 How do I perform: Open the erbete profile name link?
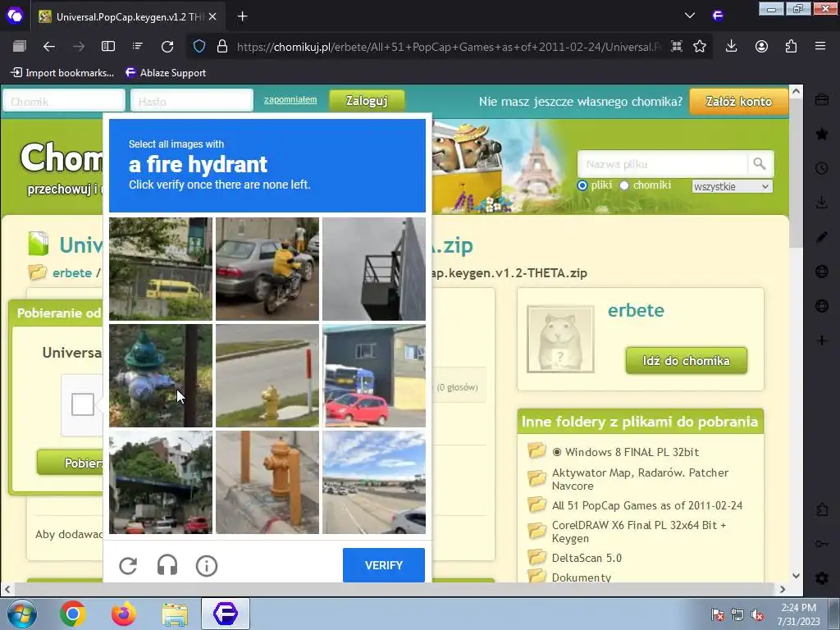636,310
